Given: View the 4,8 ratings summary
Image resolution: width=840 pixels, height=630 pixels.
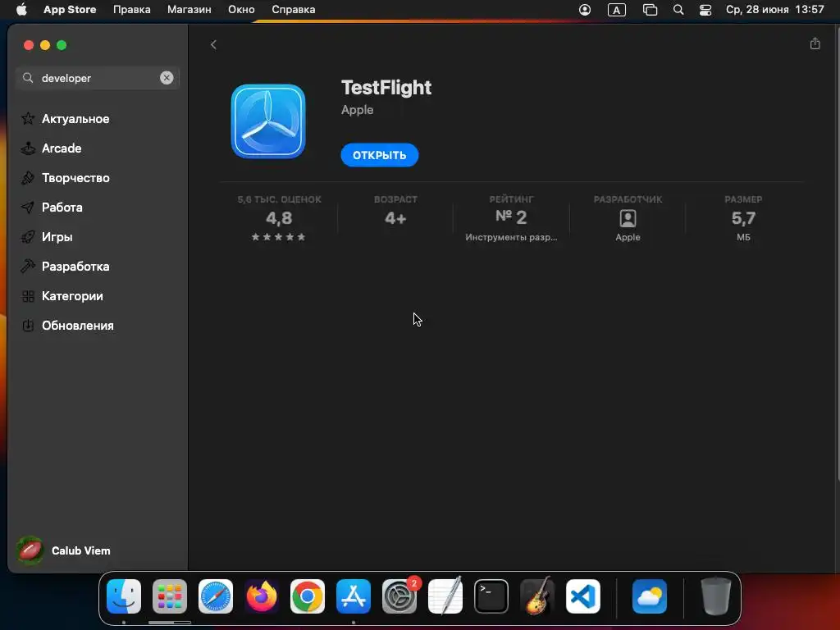Looking at the screenshot, I should [279, 218].
